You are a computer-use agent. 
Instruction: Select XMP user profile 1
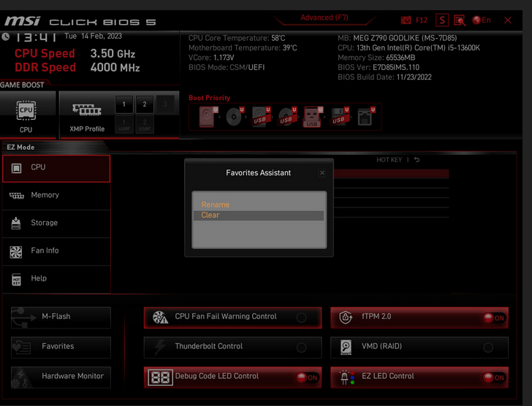click(x=123, y=124)
